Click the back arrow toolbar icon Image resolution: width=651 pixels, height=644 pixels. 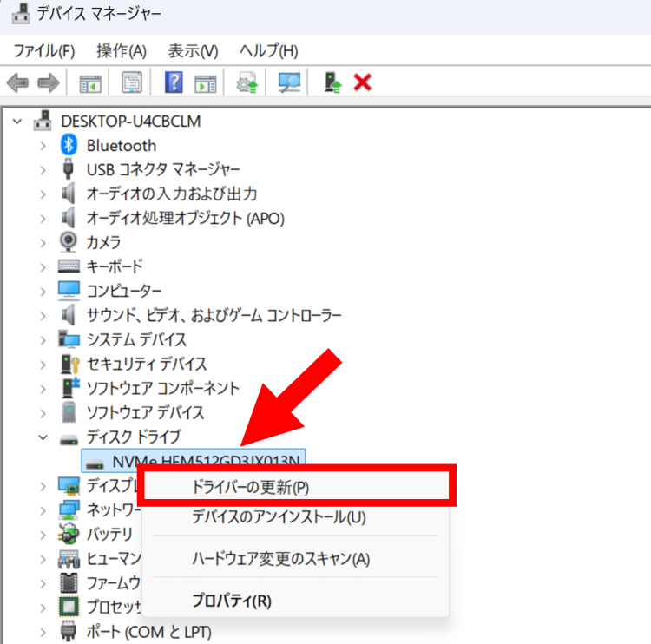[x=17, y=83]
